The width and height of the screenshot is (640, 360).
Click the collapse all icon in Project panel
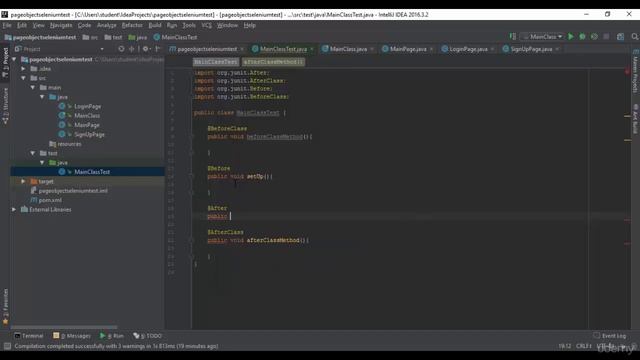(x=131, y=49)
